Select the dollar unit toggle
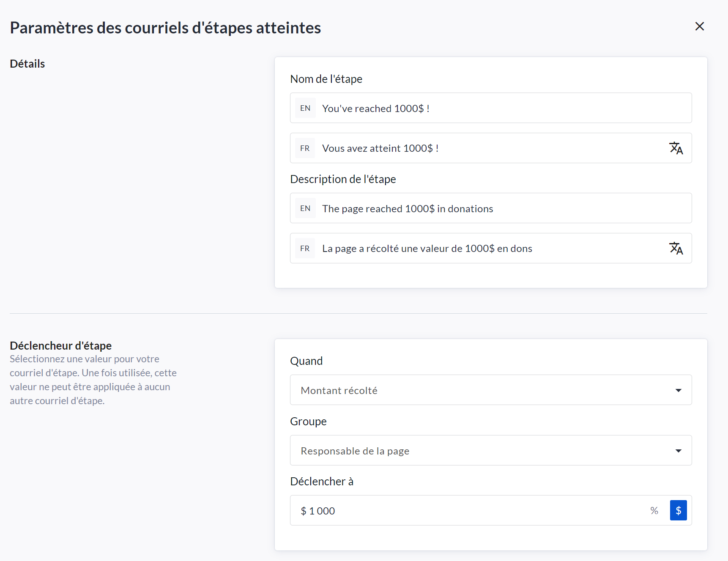The width and height of the screenshot is (728, 561). coord(678,511)
